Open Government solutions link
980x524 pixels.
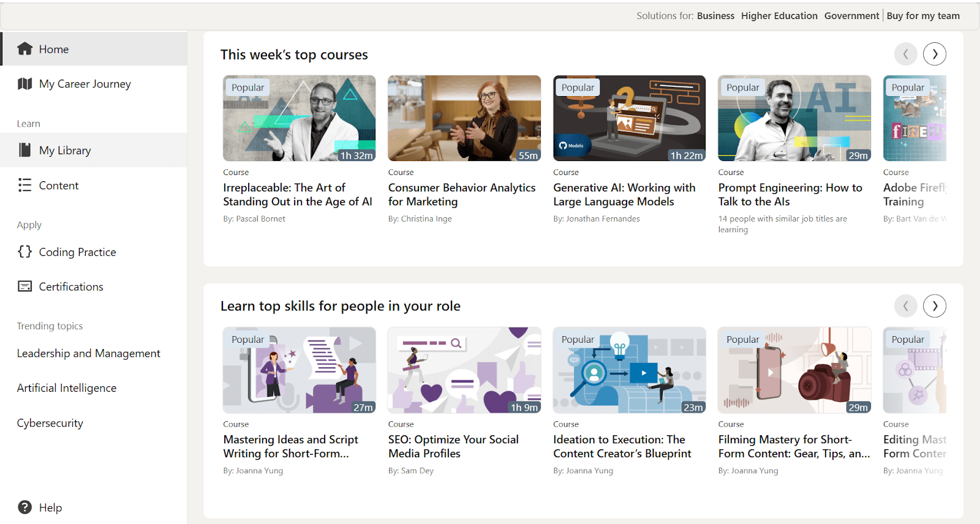point(851,16)
